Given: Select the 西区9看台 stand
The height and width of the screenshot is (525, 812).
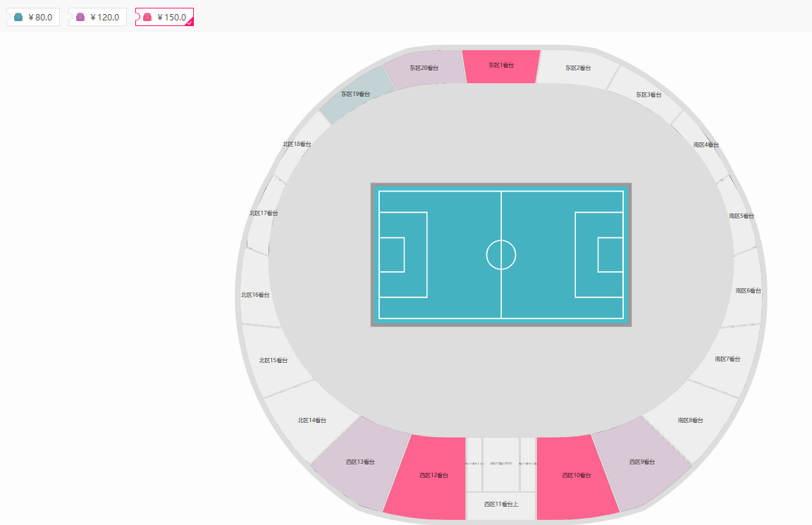Looking at the screenshot, I should tap(641, 463).
